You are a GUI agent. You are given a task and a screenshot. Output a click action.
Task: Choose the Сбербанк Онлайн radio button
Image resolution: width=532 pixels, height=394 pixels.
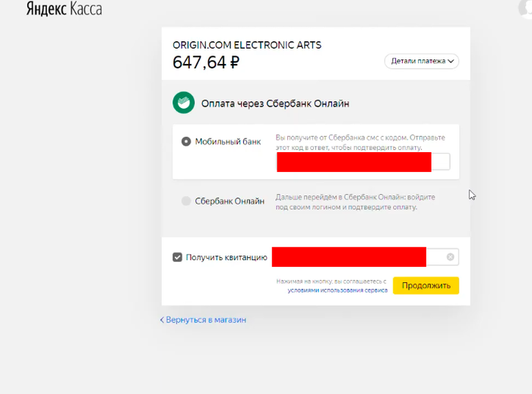pyautogui.click(x=186, y=202)
